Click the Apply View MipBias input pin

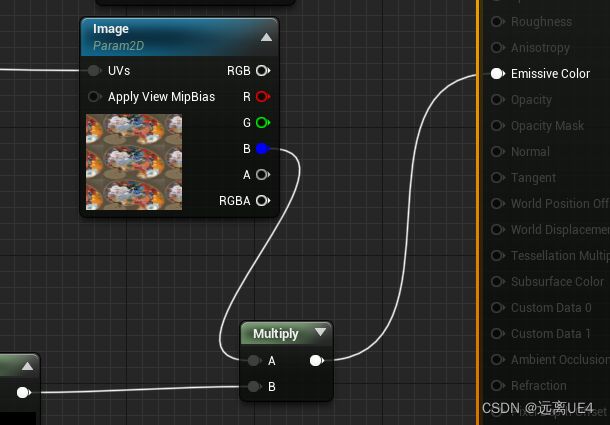tap(95, 97)
